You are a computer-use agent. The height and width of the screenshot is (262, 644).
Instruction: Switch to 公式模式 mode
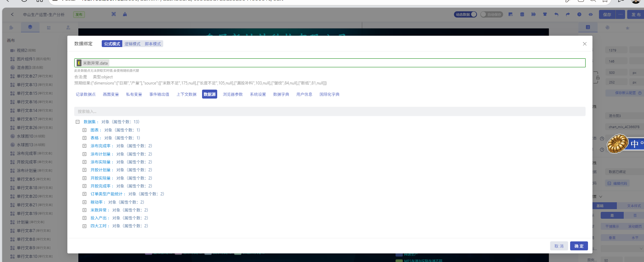pos(112,44)
